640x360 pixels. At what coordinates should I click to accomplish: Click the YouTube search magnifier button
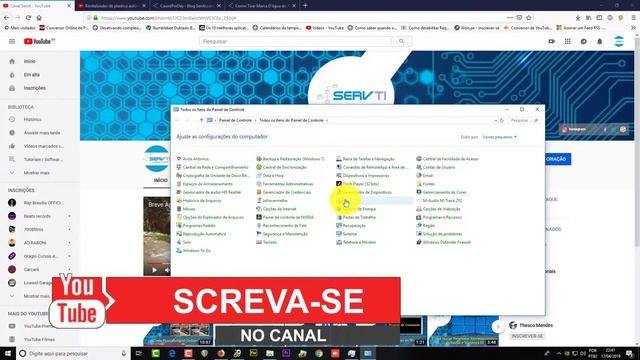(x=402, y=41)
